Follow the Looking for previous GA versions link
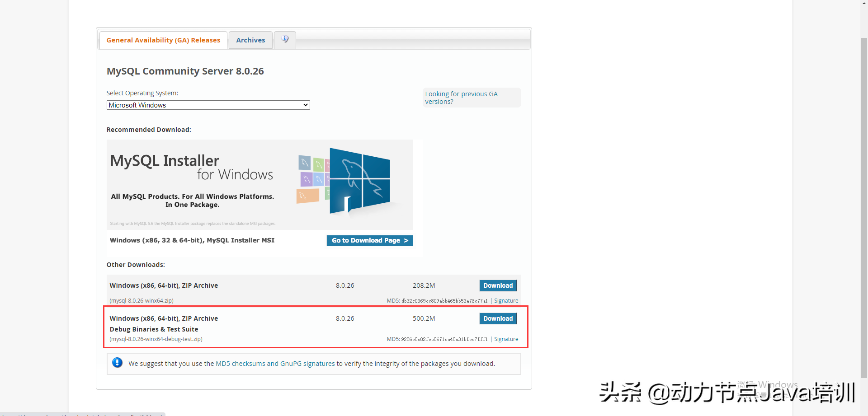Viewport: 868px width, 416px height. (461, 98)
